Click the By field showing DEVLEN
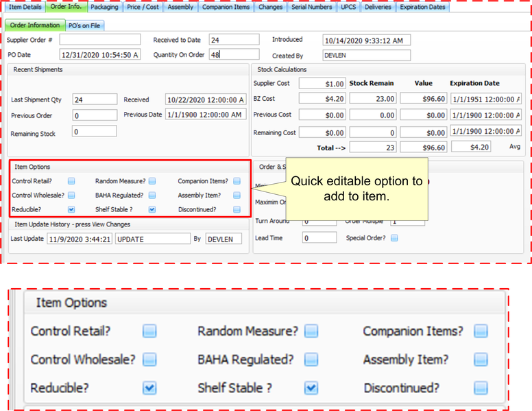 [223, 239]
